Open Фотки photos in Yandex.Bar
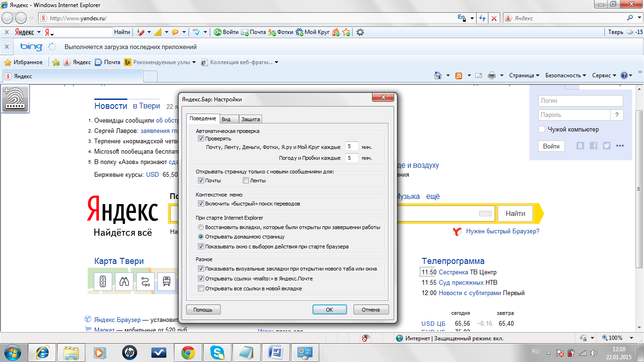The image size is (644, 362). tap(281, 32)
